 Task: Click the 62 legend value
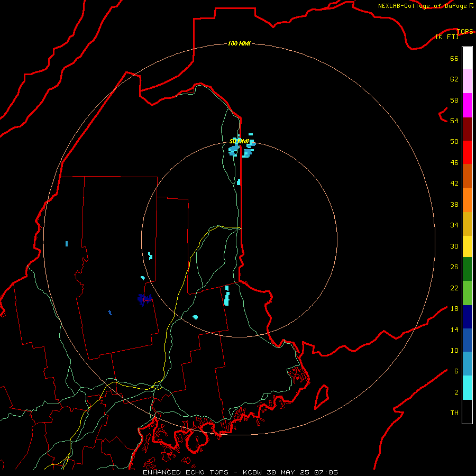click(x=454, y=79)
